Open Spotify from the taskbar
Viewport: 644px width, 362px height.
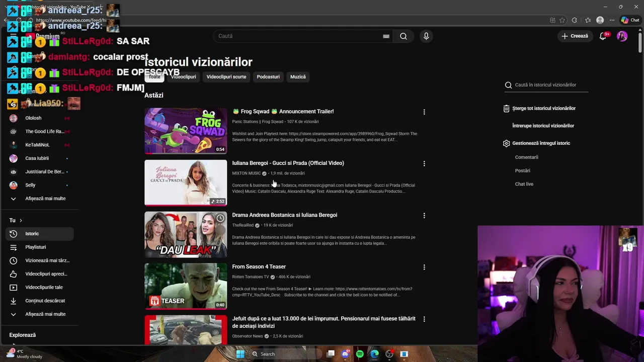[x=360, y=354]
